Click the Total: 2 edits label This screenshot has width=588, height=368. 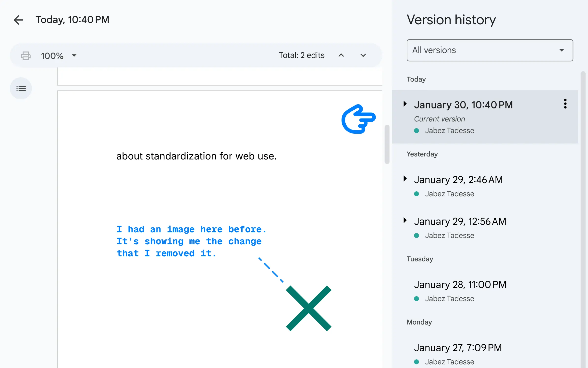[302, 55]
